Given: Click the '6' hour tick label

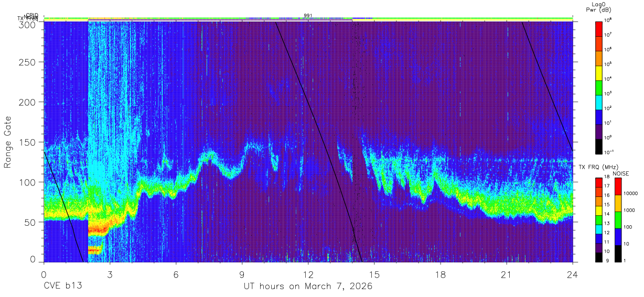Looking at the screenshot, I should [176, 275].
